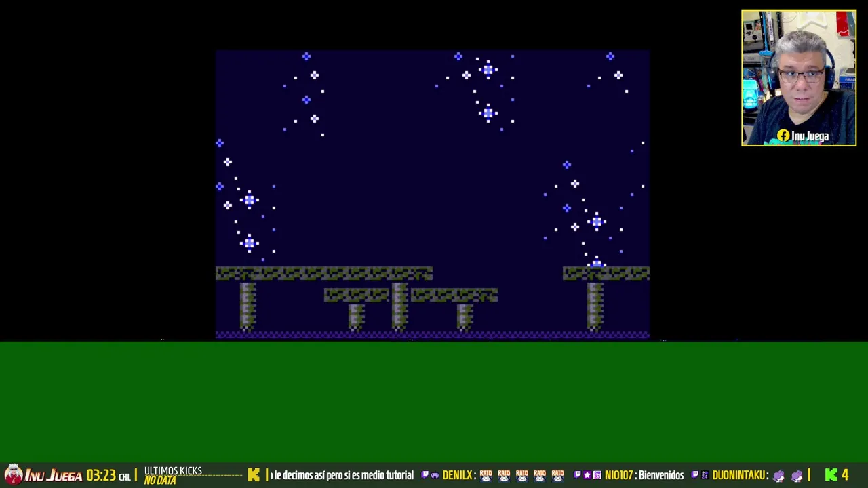Viewport: 868px width, 488px height.
Task: Click the DUONINTAKU username in the ticker
Action: tap(740, 475)
